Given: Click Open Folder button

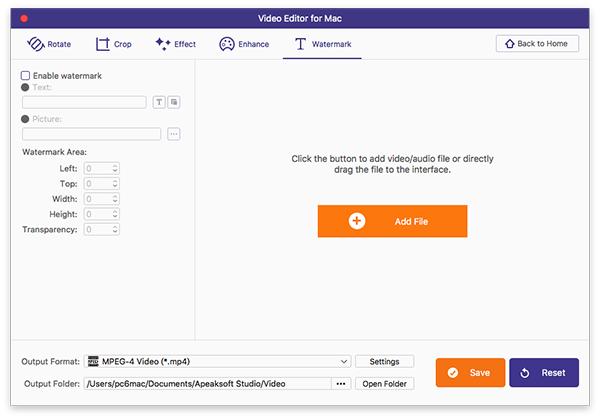Looking at the screenshot, I should pyautogui.click(x=384, y=383).
